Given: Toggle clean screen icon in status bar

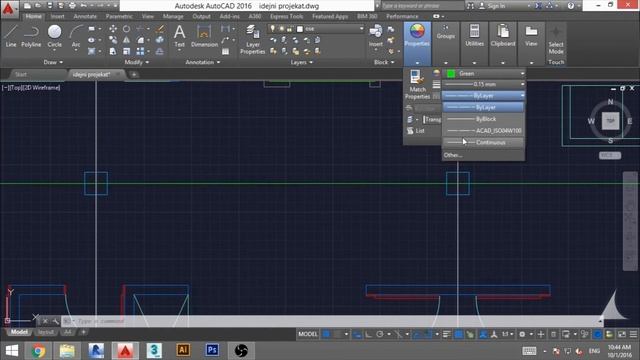Looking at the screenshot, I should point(622,334).
